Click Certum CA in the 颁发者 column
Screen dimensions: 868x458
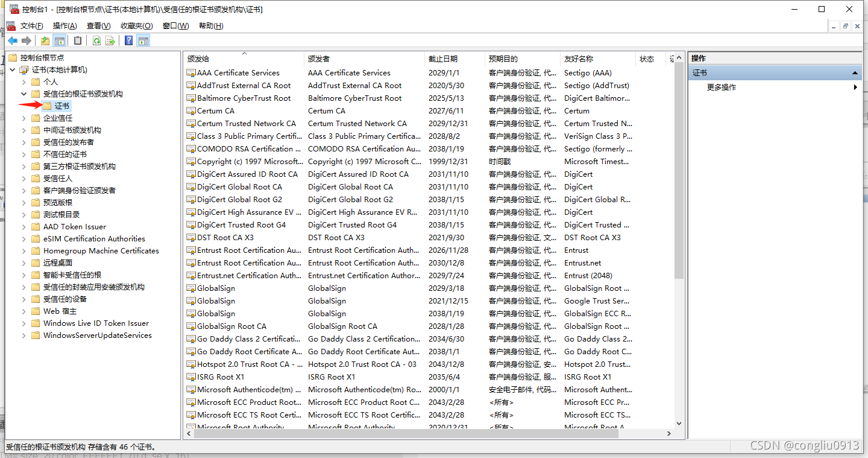pyautogui.click(x=327, y=110)
